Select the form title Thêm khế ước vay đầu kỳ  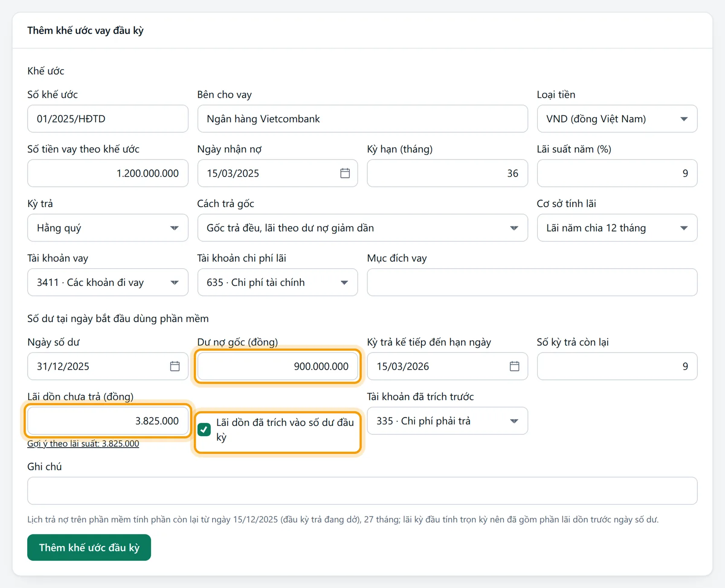[85, 30]
